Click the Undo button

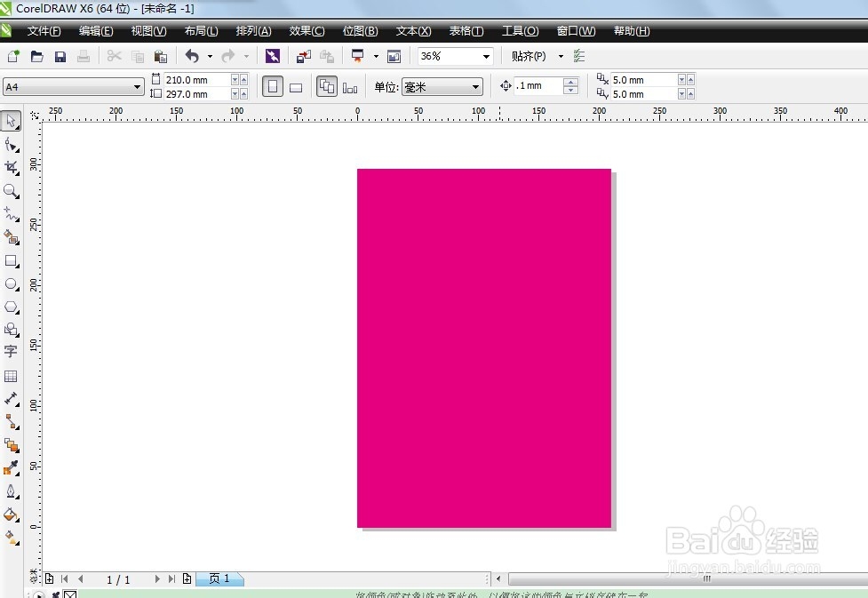193,55
